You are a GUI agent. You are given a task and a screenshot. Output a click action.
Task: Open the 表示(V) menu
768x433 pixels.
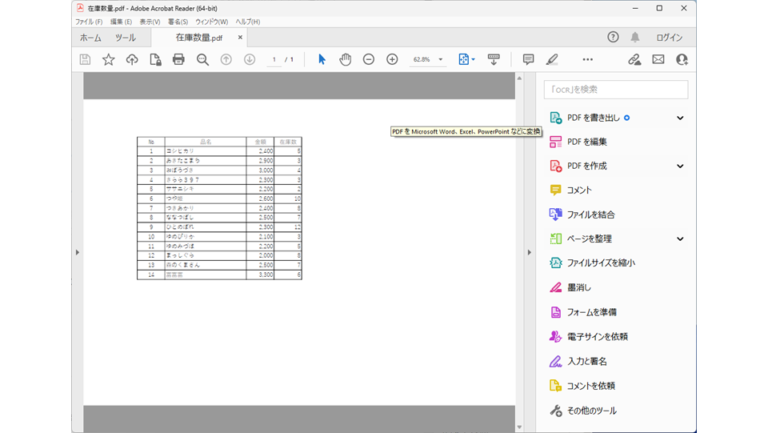click(150, 22)
